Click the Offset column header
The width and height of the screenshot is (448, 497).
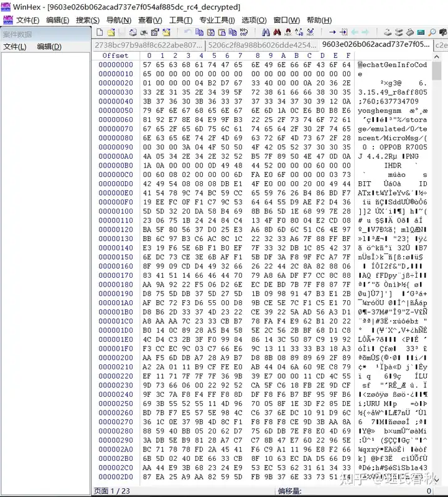115,55
